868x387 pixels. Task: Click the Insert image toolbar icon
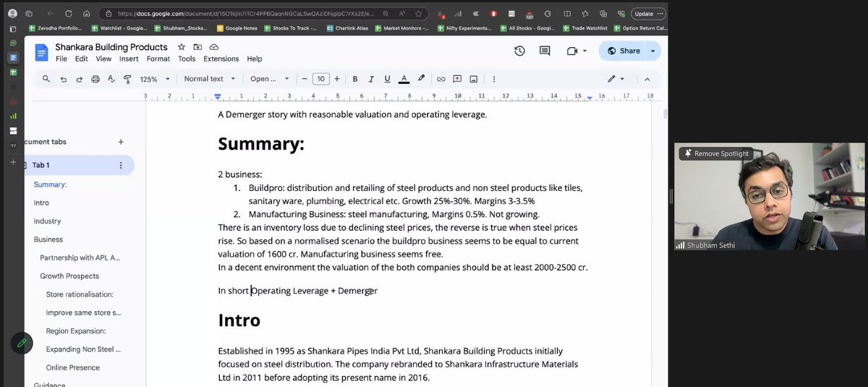474,79
